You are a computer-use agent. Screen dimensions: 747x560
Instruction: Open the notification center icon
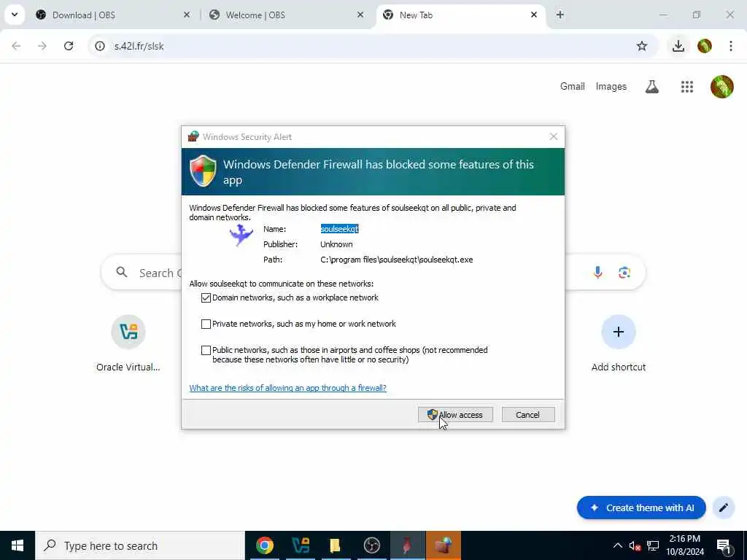(x=724, y=545)
